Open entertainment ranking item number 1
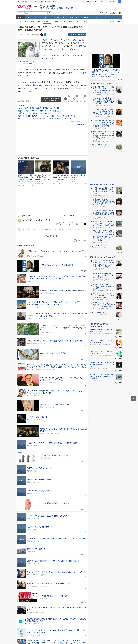 click(106, 90)
